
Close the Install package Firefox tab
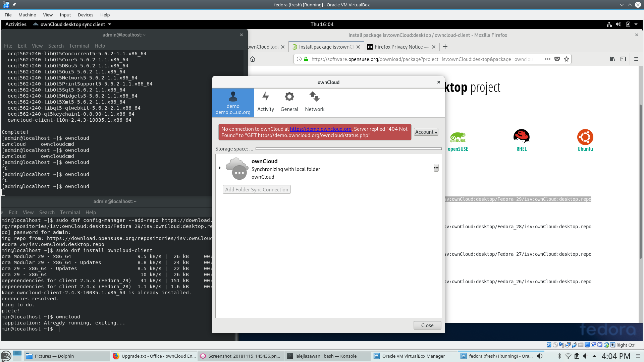click(358, 47)
